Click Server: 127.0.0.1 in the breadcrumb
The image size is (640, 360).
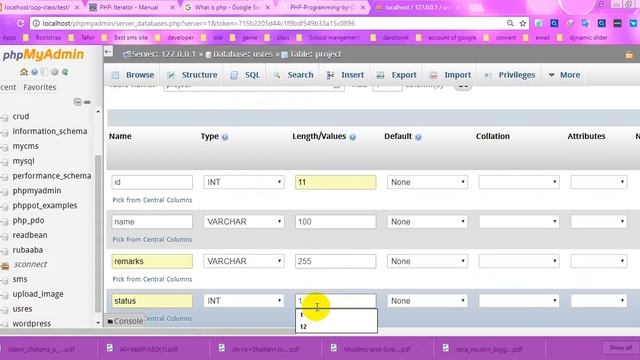(163, 54)
